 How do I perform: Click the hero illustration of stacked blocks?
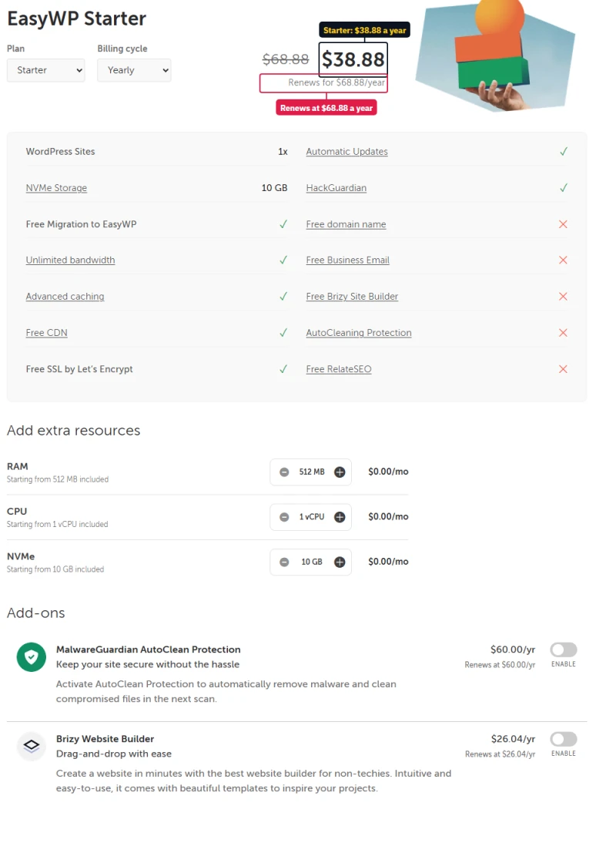click(495, 55)
